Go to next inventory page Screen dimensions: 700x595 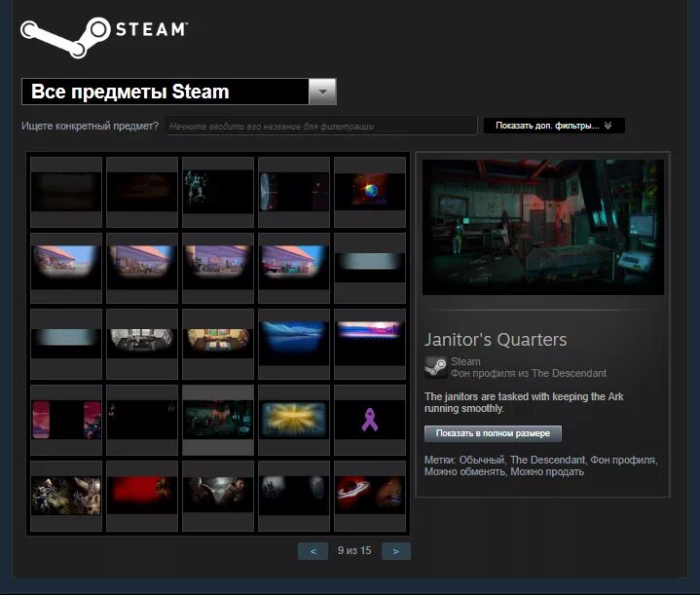point(396,551)
